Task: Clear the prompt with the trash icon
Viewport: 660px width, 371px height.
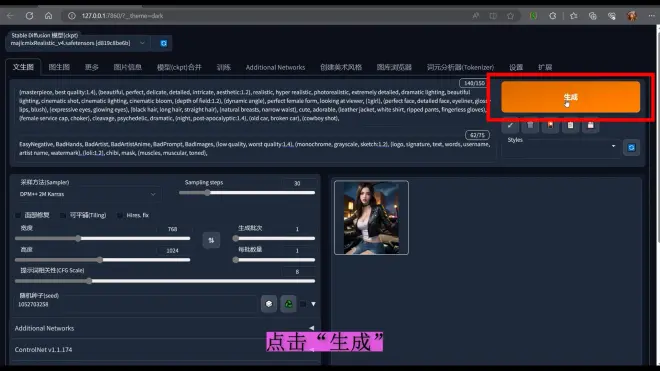Action: 530,125
